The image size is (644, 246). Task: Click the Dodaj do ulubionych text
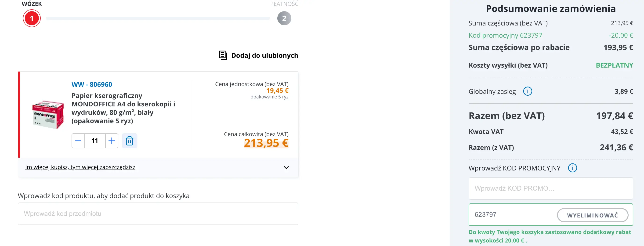(x=264, y=55)
